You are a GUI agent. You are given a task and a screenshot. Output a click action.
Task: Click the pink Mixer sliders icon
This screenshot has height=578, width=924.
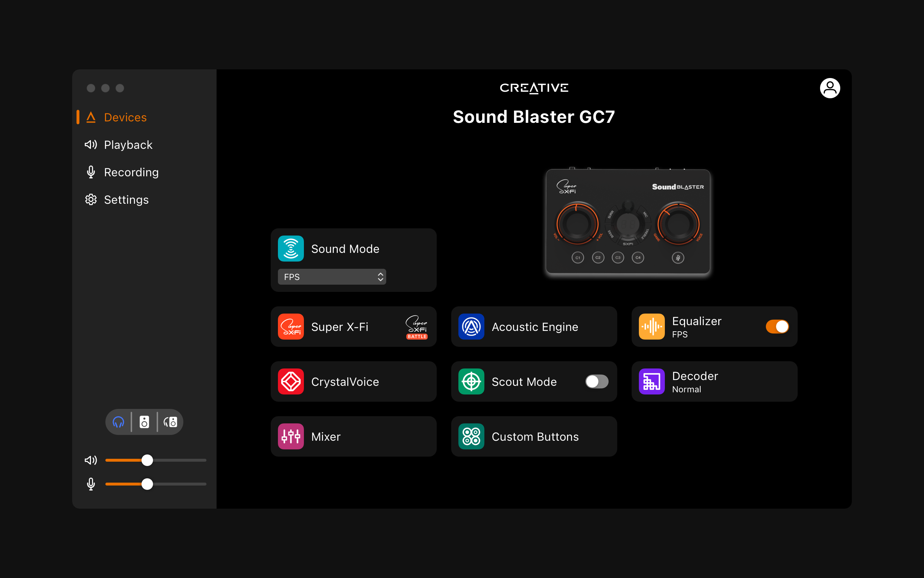pos(291,436)
